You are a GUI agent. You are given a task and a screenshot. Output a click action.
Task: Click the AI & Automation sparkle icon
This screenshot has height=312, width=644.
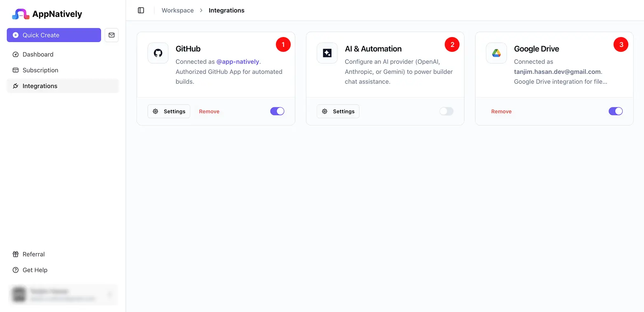pyautogui.click(x=327, y=53)
